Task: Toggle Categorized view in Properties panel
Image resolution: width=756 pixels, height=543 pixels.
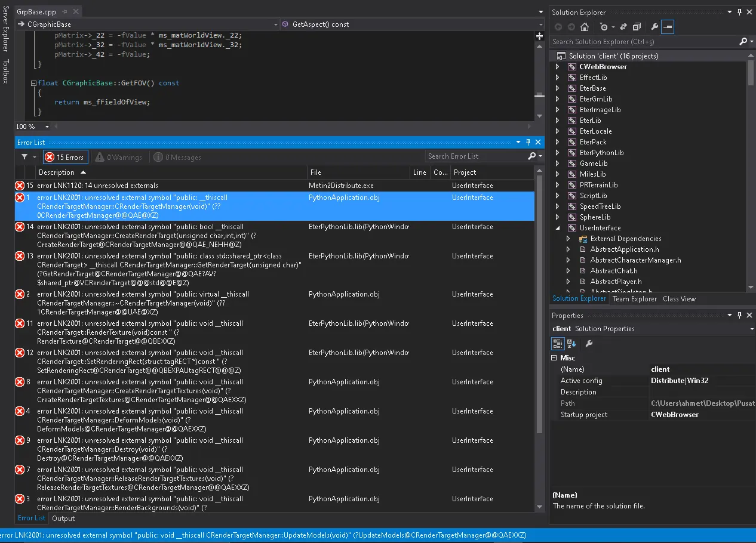Action: [558, 344]
